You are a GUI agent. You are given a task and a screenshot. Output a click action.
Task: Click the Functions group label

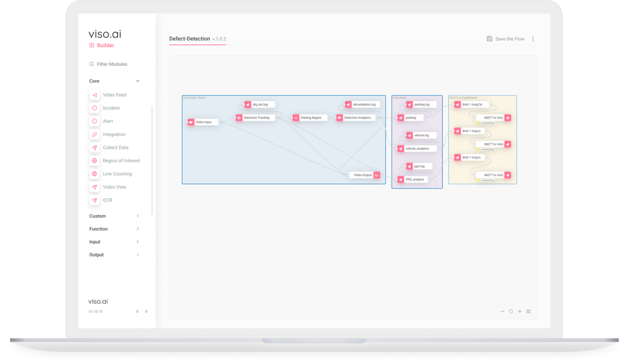400,98
